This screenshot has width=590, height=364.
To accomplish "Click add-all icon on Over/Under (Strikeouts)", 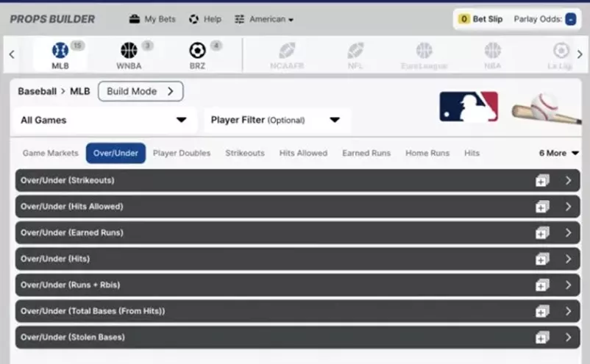I will 542,181.
